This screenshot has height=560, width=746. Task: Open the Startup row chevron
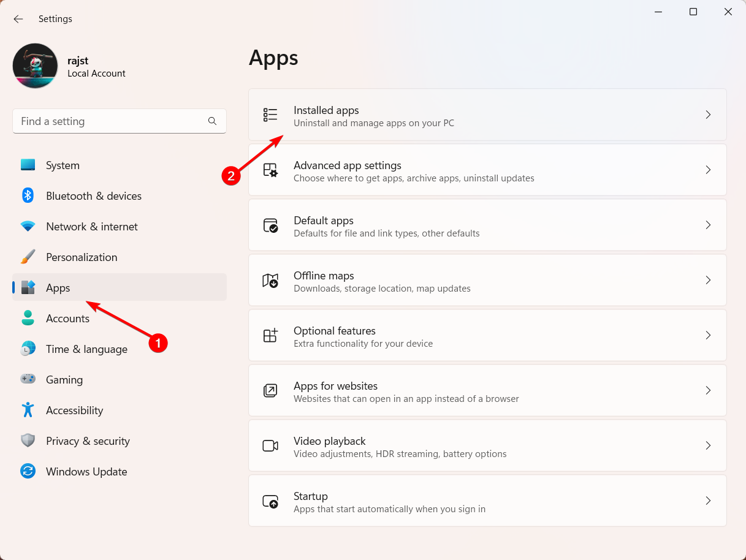coord(708,501)
